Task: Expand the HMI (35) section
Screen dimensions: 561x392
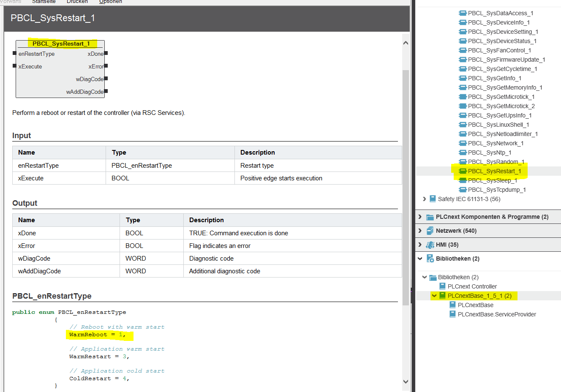Action: 420,245
